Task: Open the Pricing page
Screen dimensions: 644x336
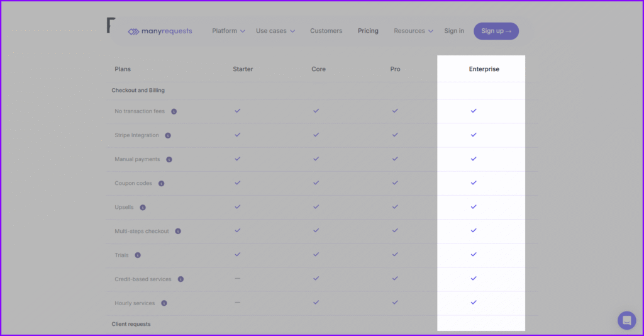Action: 368,31
